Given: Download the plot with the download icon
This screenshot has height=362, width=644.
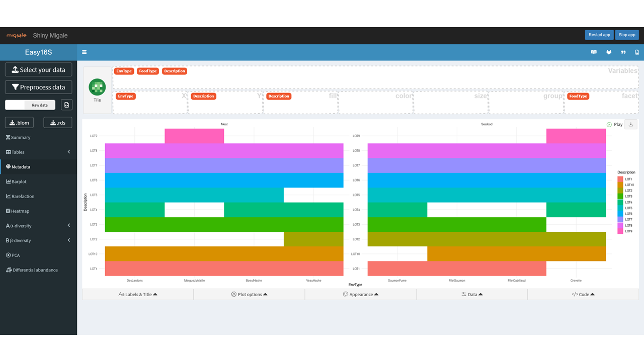Looking at the screenshot, I should click(631, 124).
